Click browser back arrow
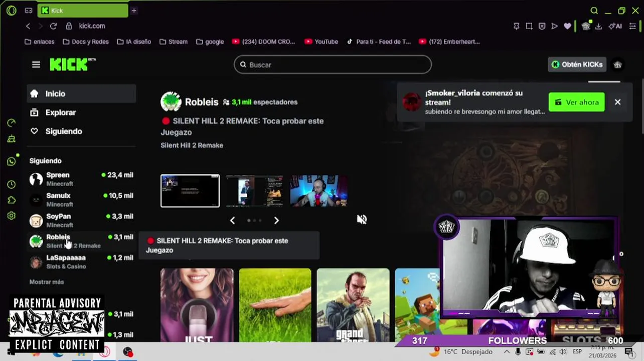Viewport: 644px width, 361px height. (28, 26)
